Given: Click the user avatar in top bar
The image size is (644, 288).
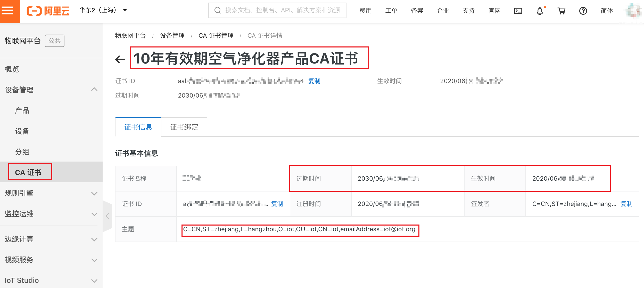Looking at the screenshot, I should [x=634, y=11].
